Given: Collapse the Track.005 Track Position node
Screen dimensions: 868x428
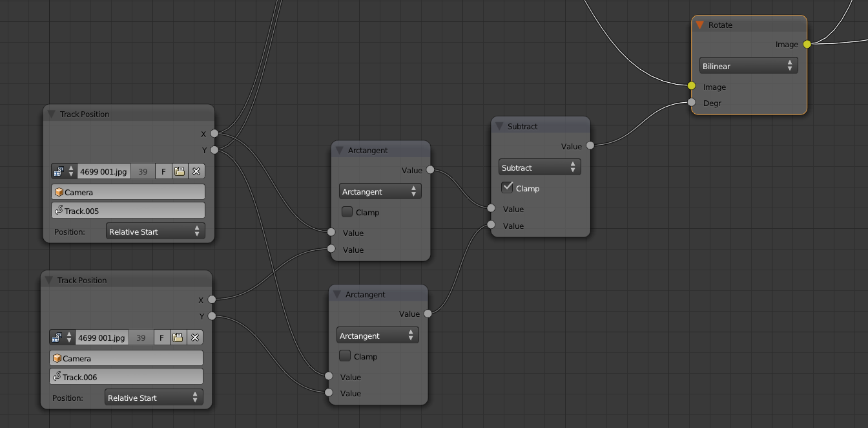Looking at the screenshot, I should coord(52,114).
